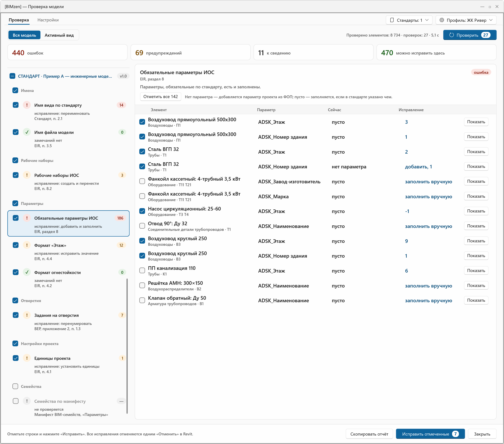Click the gear icon in Профиль selector
This screenshot has height=444, width=504.
442,20
